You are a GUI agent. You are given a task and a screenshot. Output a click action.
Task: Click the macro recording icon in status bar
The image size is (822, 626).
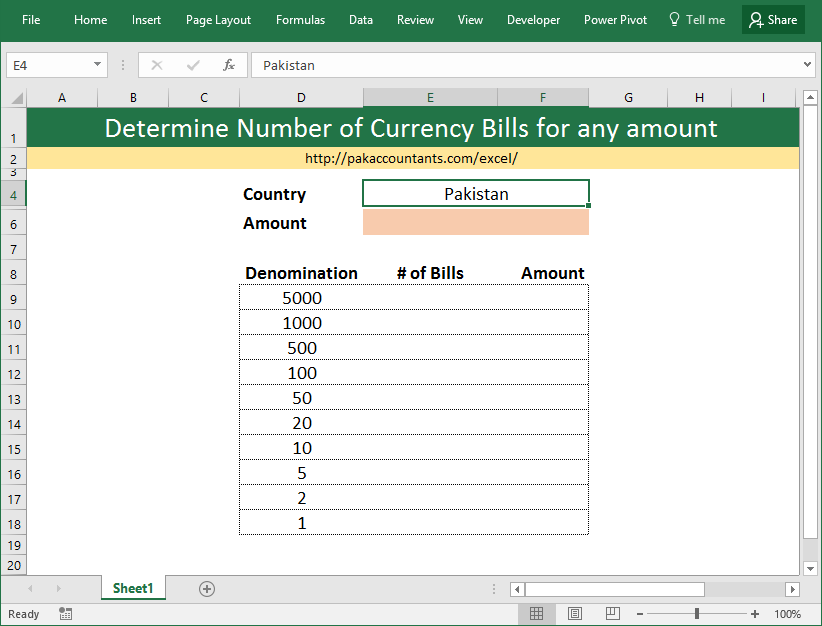click(66, 613)
